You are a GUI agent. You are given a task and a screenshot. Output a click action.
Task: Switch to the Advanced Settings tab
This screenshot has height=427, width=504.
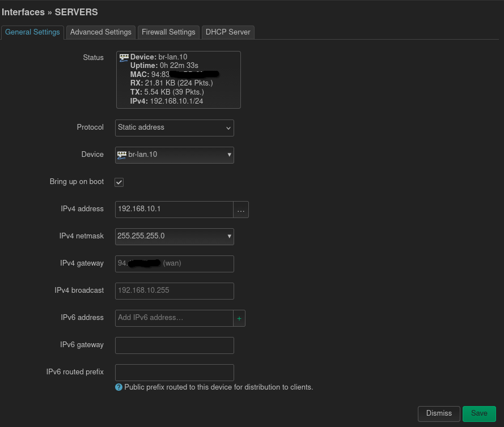(101, 32)
